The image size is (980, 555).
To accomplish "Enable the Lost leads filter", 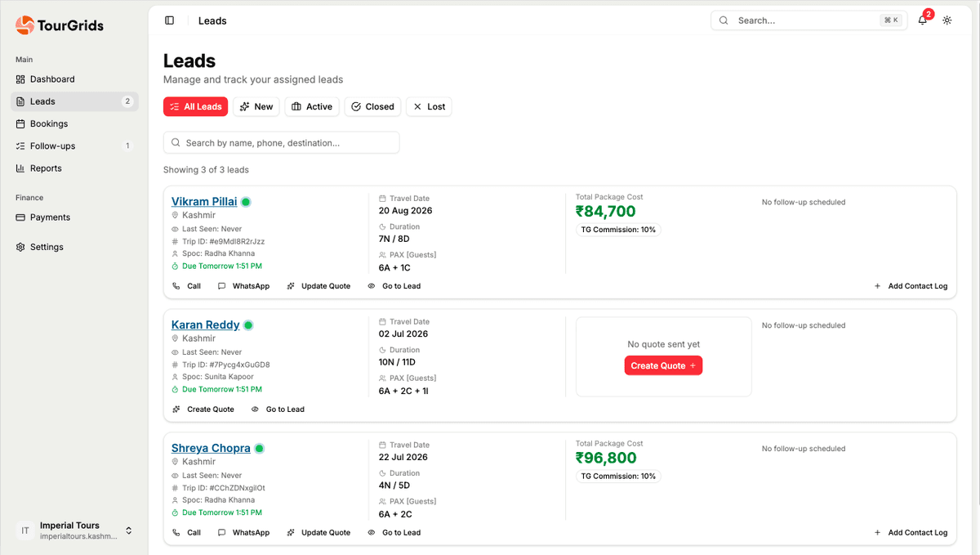I will (x=429, y=106).
